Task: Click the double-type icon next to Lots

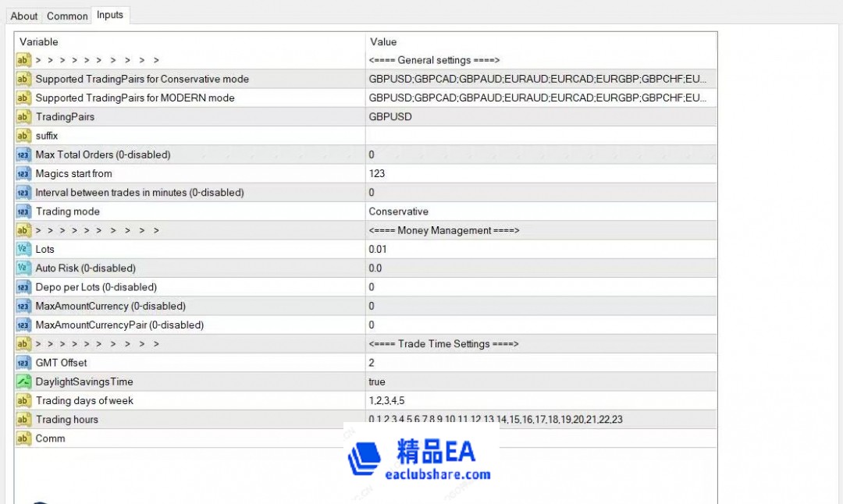Action: click(x=23, y=250)
